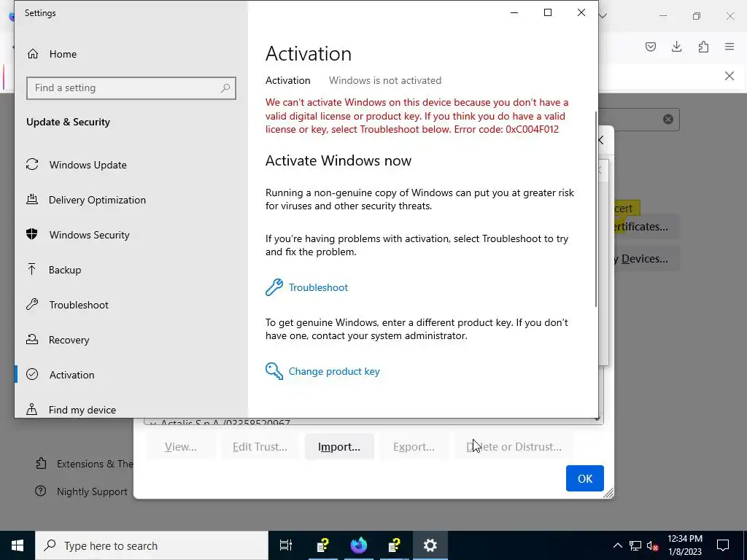Click the taskbar clock showing 12:34 PM
Image resolution: width=747 pixels, height=560 pixels.
[684, 545]
